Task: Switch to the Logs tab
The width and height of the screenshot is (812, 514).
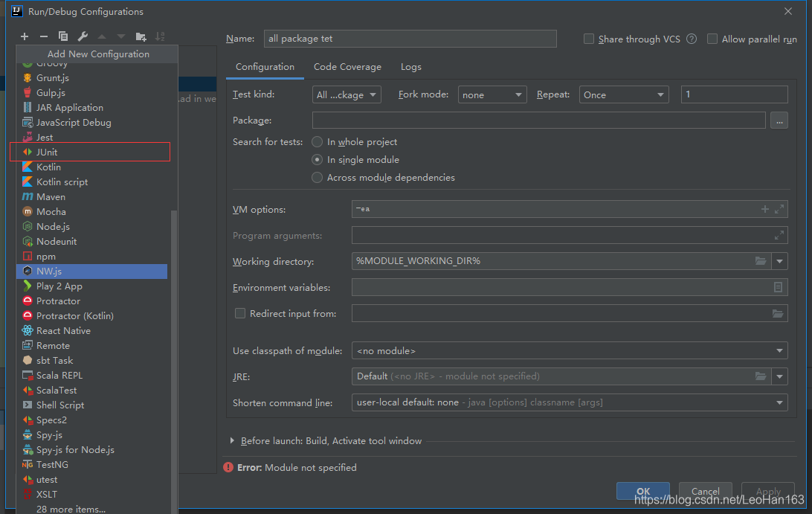Action: click(411, 67)
